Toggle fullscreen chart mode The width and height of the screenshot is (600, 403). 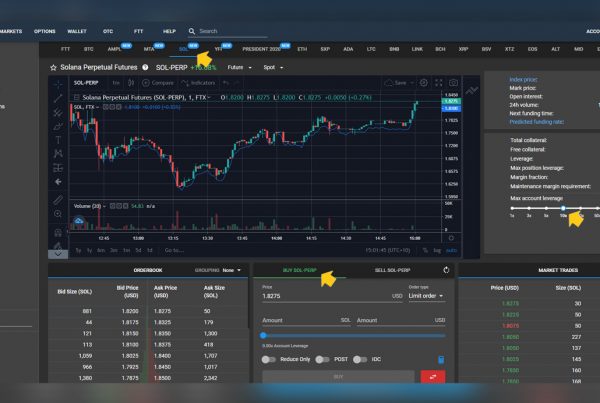pyautogui.click(x=439, y=83)
